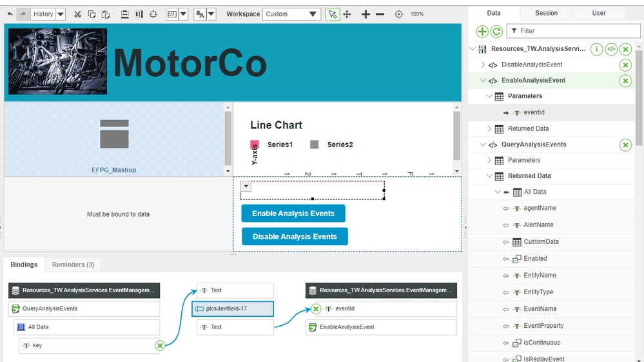The width and height of the screenshot is (644, 362).
Task: Click the info icon for Resources_TW entity
Action: 596,49
